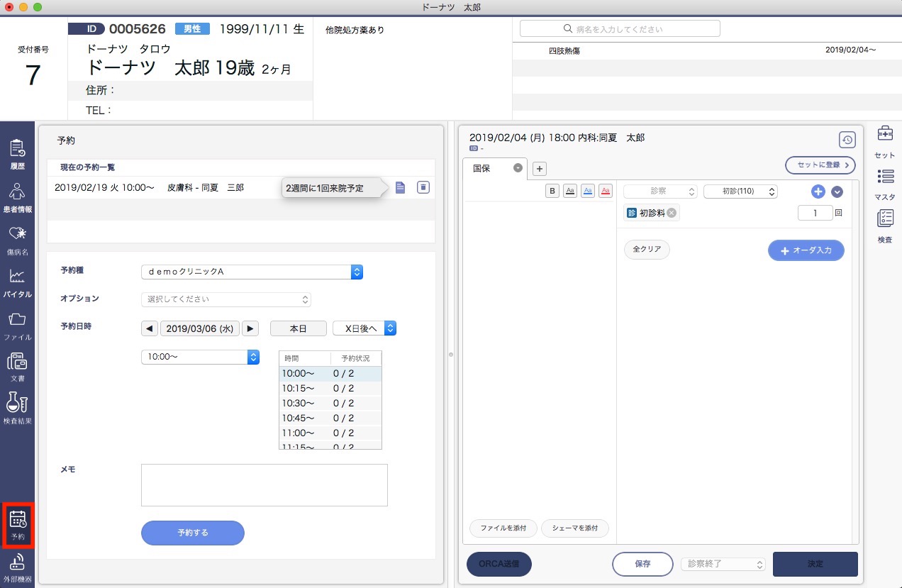Click the 病名 search input field
Screen dimensions: 902x588
[620, 29]
